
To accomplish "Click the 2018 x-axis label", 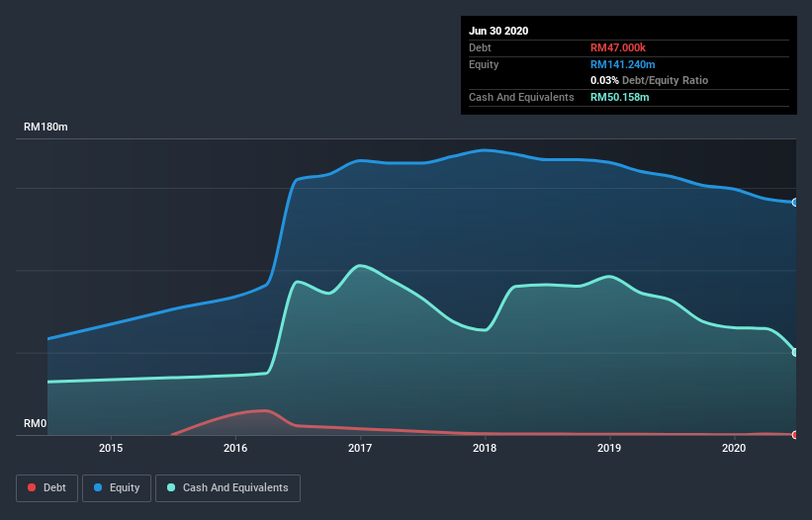I will 485,448.
